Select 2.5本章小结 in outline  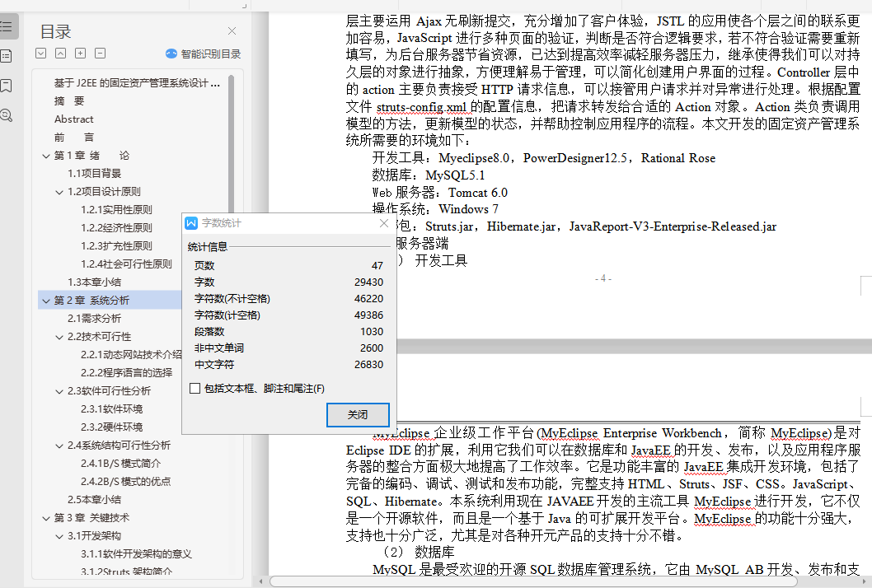click(95, 500)
